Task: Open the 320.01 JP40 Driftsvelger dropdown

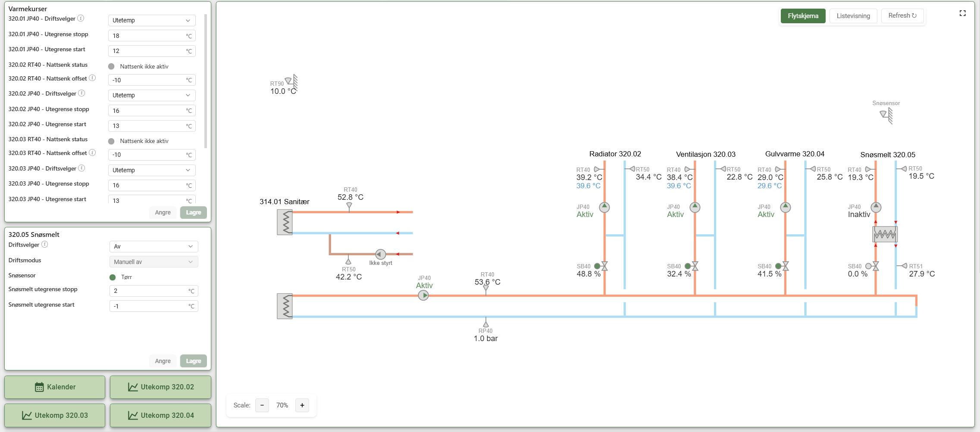Action: pos(152,20)
